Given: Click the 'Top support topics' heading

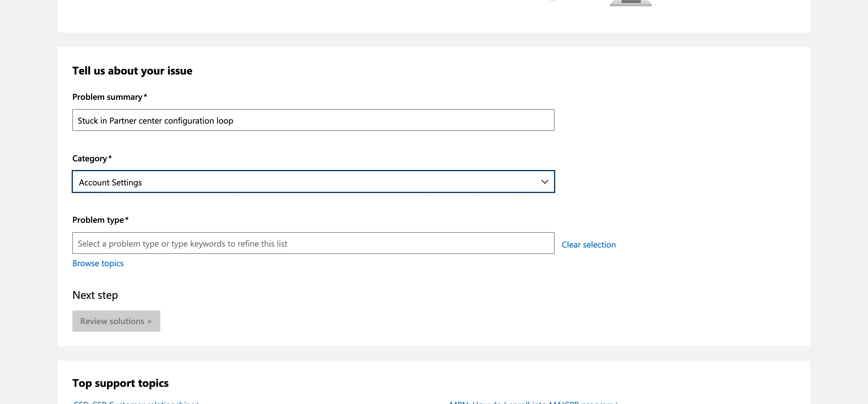Looking at the screenshot, I should point(120,383).
